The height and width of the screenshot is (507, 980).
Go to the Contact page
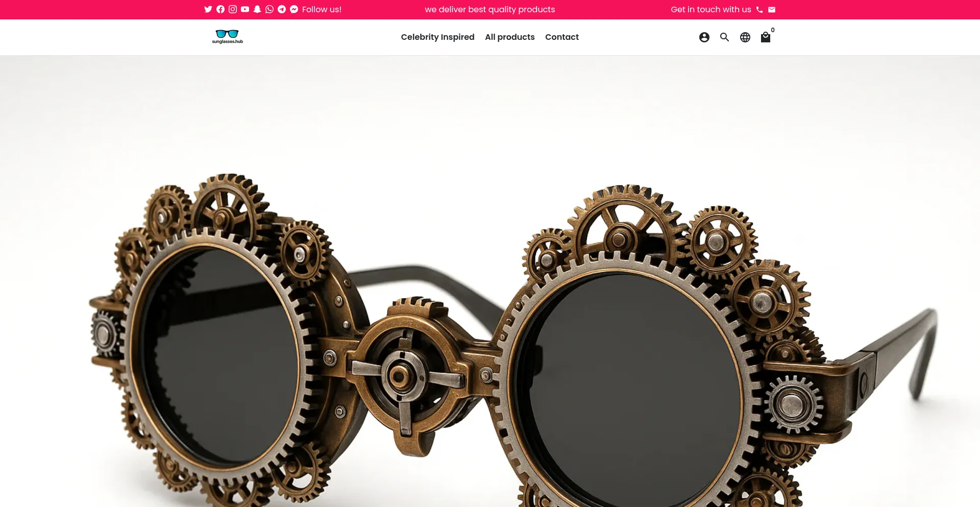[x=562, y=37]
